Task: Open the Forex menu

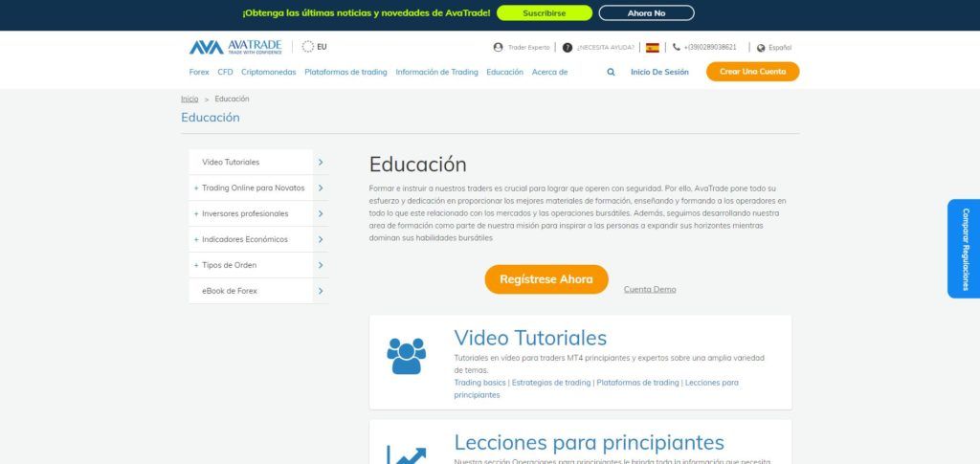Action: click(x=199, y=72)
